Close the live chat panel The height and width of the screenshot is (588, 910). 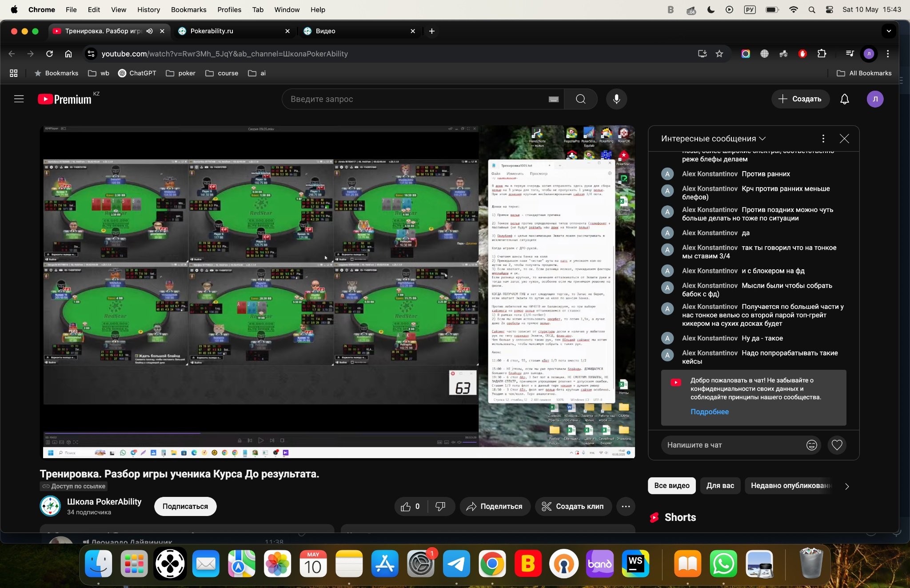[x=844, y=139]
